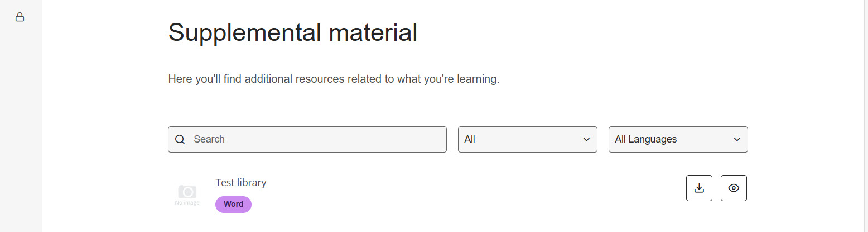
Task: Download the Test library file
Action: pyautogui.click(x=699, y=188)
